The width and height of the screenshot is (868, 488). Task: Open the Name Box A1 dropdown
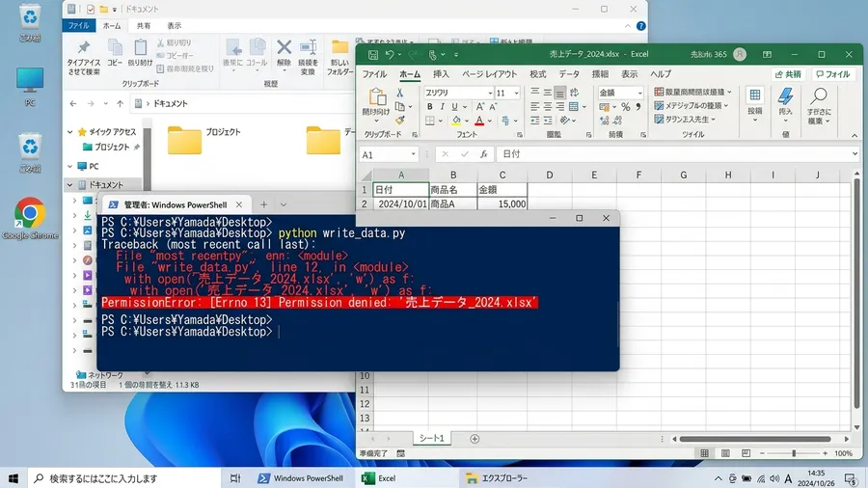[413, 154]
